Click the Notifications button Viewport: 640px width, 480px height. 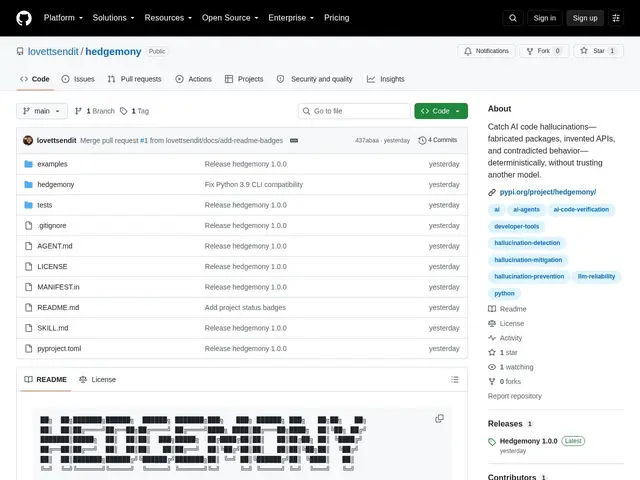click(x=487, y=51)
